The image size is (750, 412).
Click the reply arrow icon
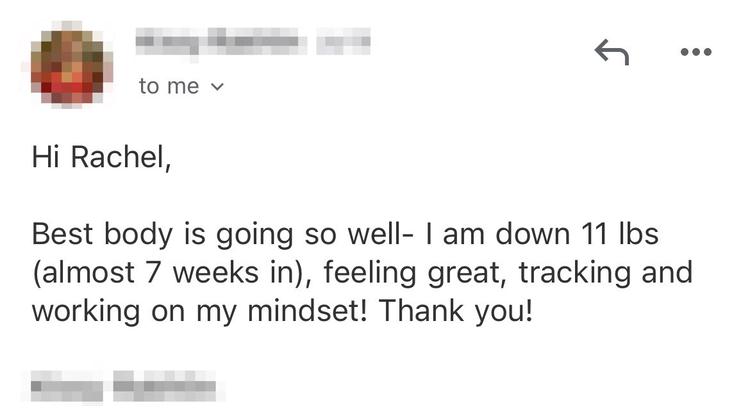(611, 52)
